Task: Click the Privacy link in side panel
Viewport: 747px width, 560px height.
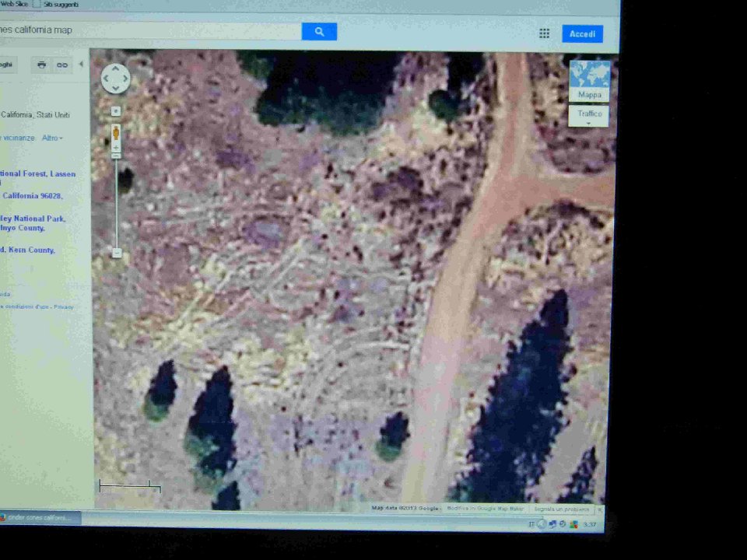Action: (63, 306)
